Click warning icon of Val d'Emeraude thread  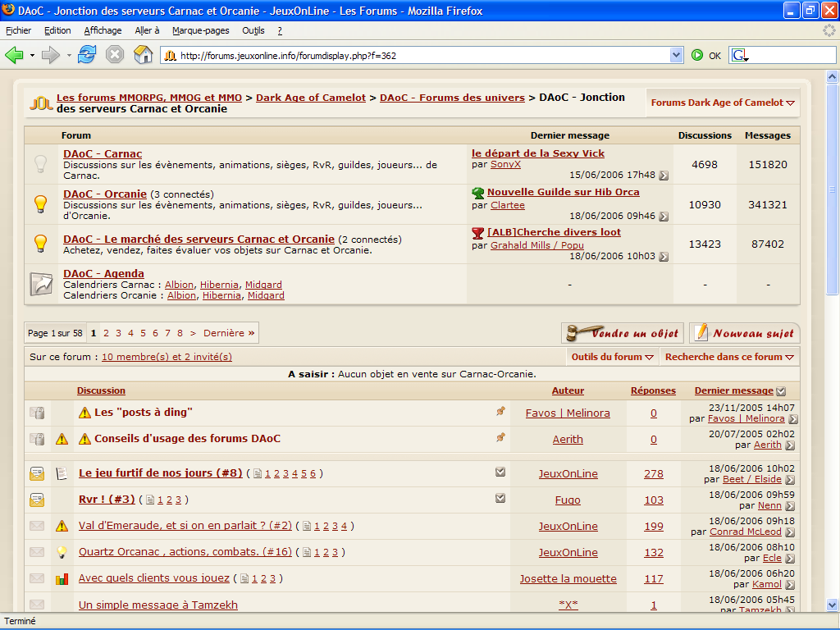point(62,526)
